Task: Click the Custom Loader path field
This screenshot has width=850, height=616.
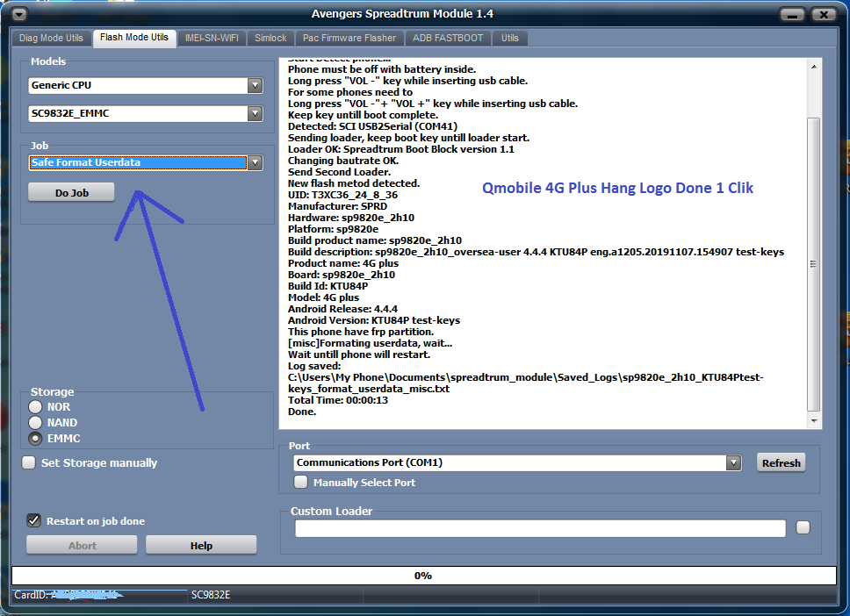Action: click(540, 528)
